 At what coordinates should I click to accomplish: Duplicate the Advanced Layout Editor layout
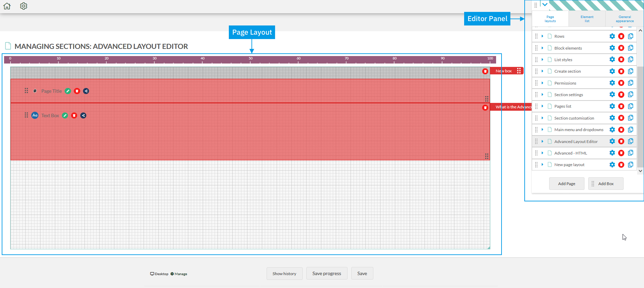click(x=630, y=141)
